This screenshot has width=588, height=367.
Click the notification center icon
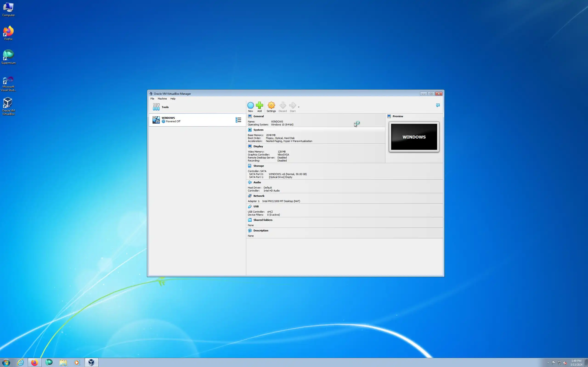pyautogui.click(x=438, y=105)
